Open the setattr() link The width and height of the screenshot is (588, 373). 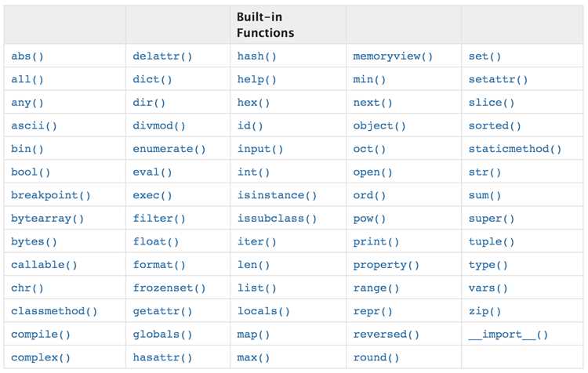click(x=498, y=79)
